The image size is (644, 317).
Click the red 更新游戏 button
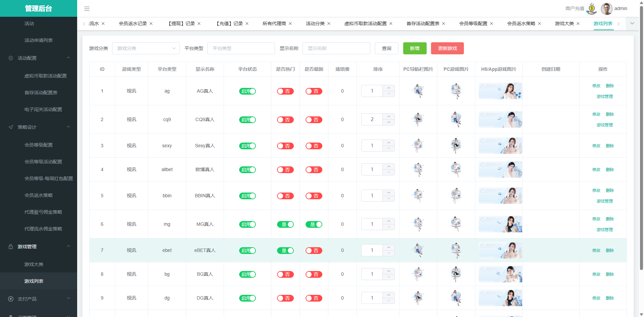(447, 48)
